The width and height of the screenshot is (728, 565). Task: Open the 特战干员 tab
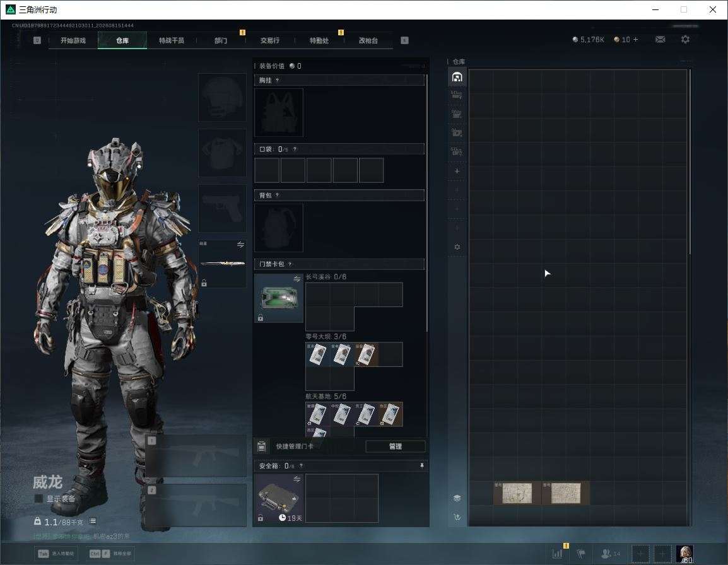(x=172, y=40)
